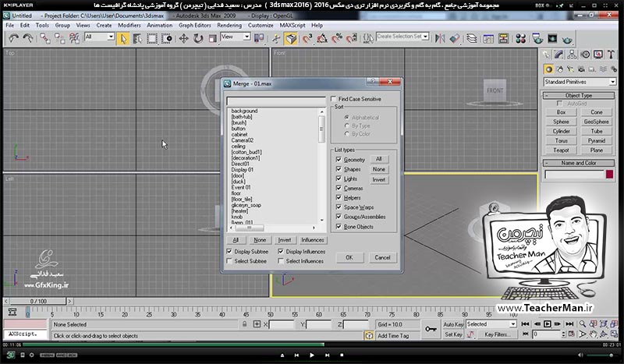This screenshot has height=364, width=624.
Task: Collapse the Name and Color rollout
Action: pyautogui.click(x=579, y=163)
